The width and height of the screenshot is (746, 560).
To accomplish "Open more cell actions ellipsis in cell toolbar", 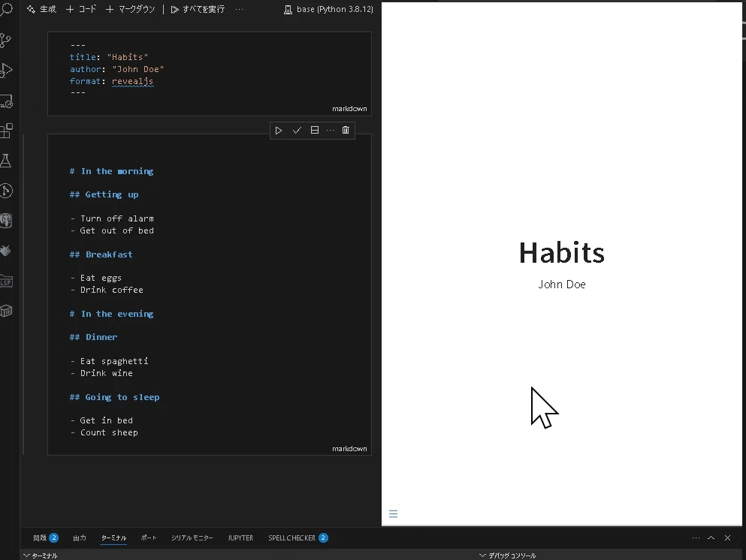I will [331, 131].
